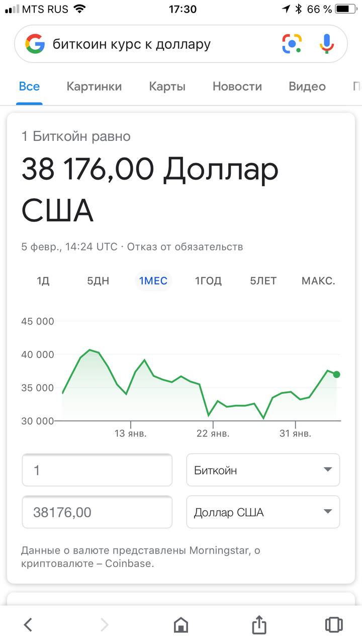This screenshot has width=362, height=644.
Task: Open Google Lens camera search
Action: click(x=292, y=44)
